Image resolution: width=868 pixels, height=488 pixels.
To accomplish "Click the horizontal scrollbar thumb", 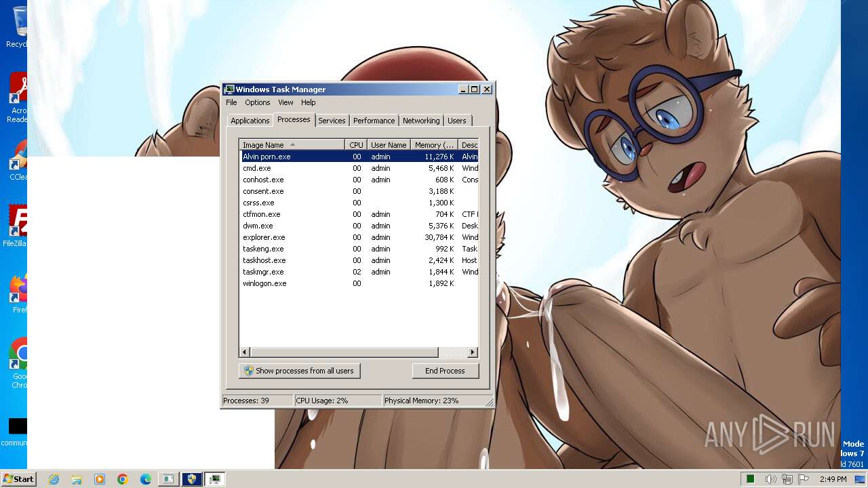I will [344, 352].
